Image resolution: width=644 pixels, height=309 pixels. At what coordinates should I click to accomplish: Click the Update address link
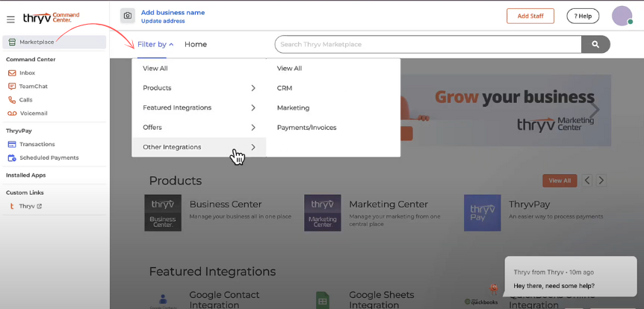(163, 21)
